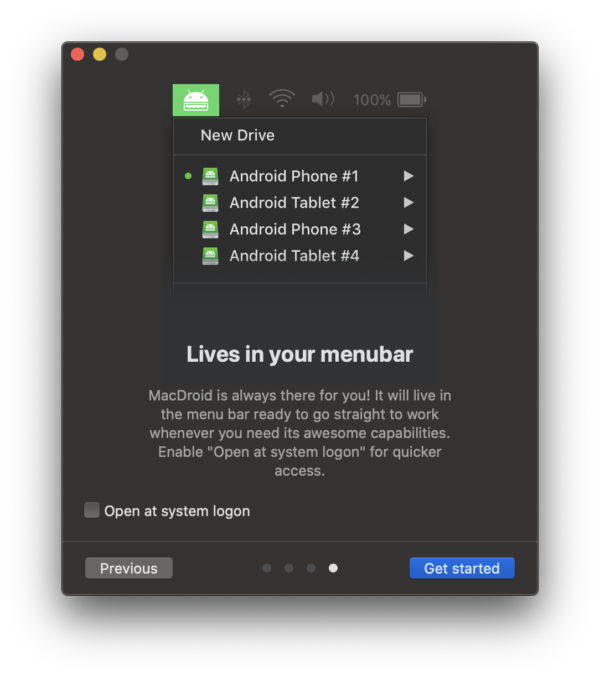Jump to the first page indicator dot
600x677 pixels.
coord(267,568)
